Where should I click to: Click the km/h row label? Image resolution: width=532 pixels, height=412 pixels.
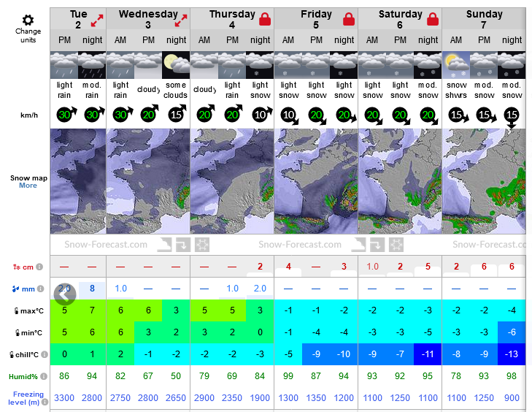click(x=29, y=115)
